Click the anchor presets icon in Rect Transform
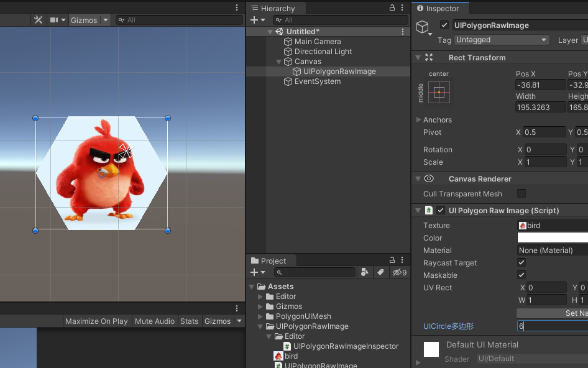Viewport: 588px width, 368px height. pyautogui.click(x=439, y=92)
